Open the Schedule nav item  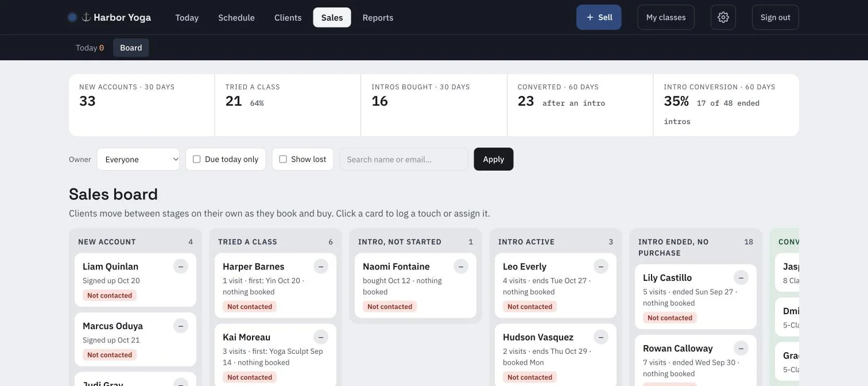coord(237,17)
